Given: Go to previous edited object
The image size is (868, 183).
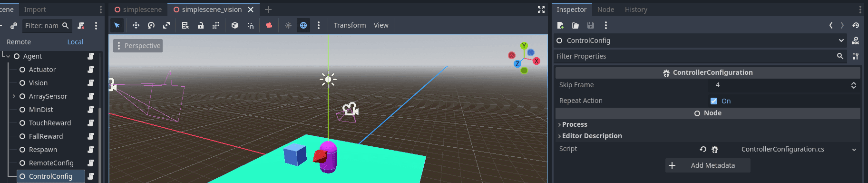Looking at the screenshot, I should (831, 25).
